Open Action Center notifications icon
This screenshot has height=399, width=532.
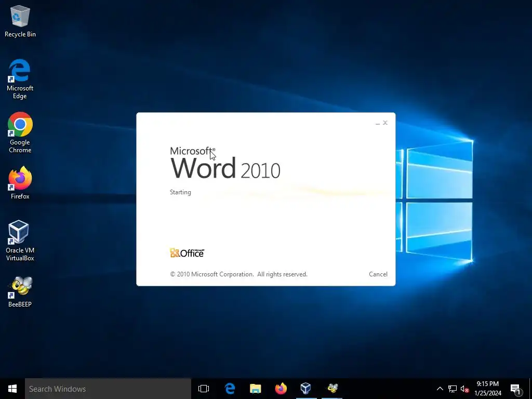515,390
